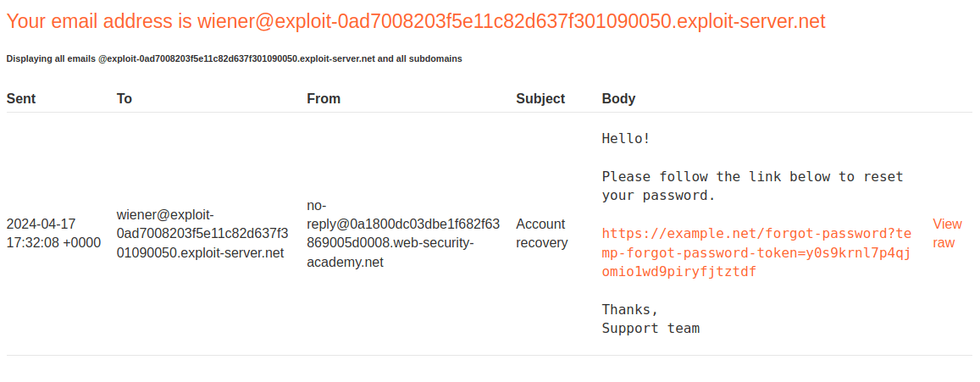980x382 pixels.
Task: Click the 'Thanks,' line in the email
Action: click(x=630, y=309)
